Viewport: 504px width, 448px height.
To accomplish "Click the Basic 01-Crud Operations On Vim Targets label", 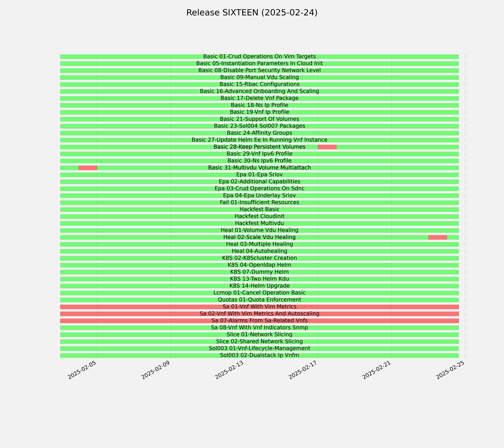I will [x=259, y=56].
